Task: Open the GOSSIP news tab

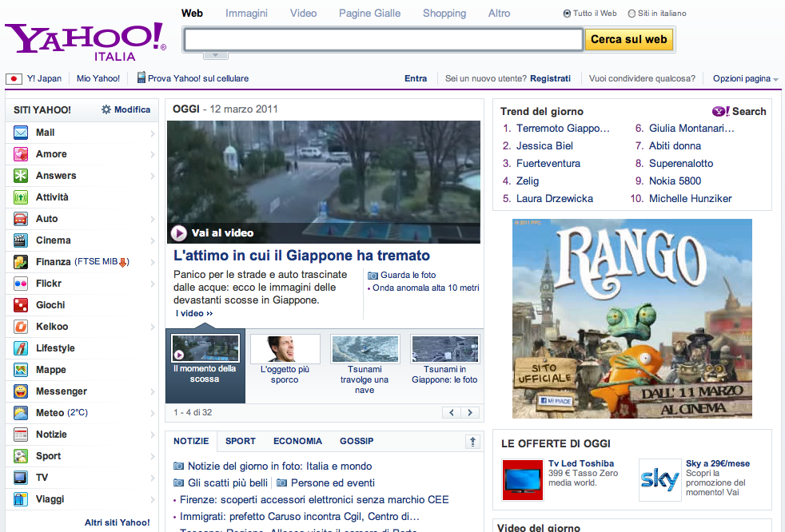Action: (357, 442)
